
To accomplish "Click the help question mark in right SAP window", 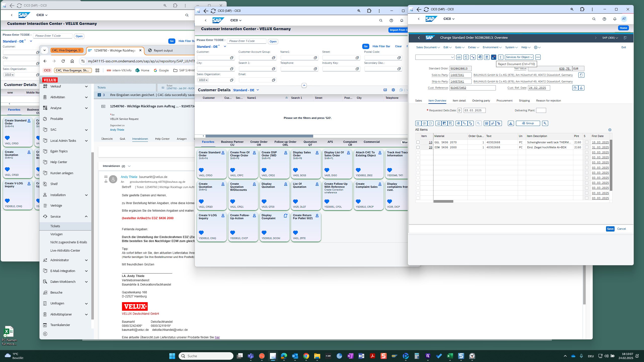I will (x=604, y=19).
